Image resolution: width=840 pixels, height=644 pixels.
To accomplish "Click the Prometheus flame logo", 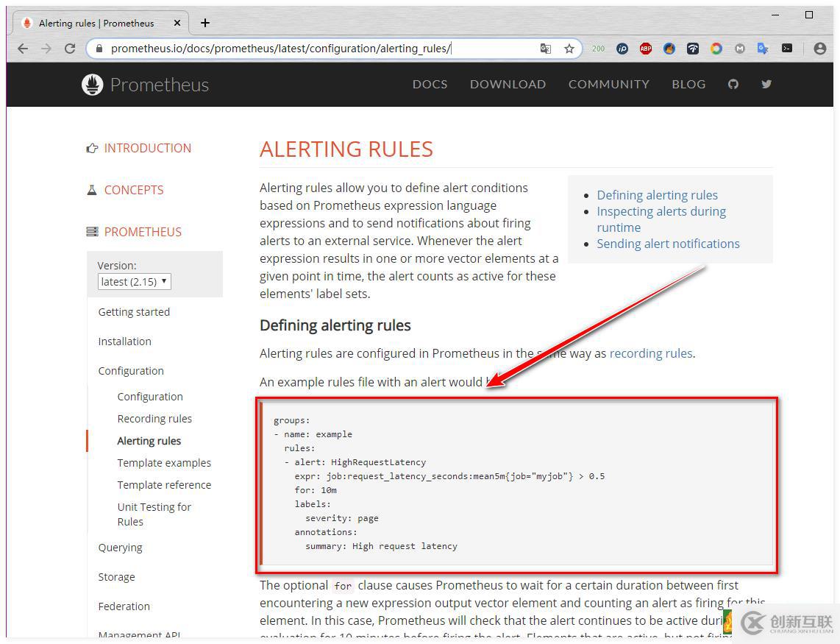I will tap(92, 85).
